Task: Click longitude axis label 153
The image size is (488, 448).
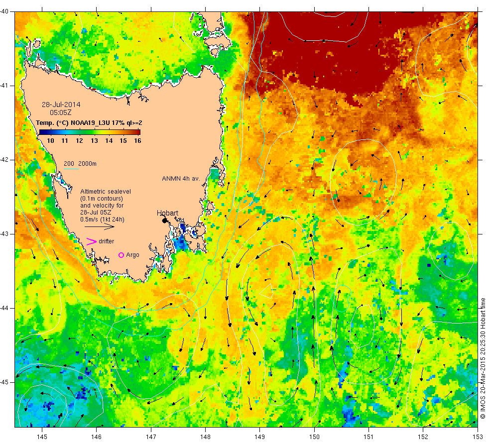Action: [478, 437]
